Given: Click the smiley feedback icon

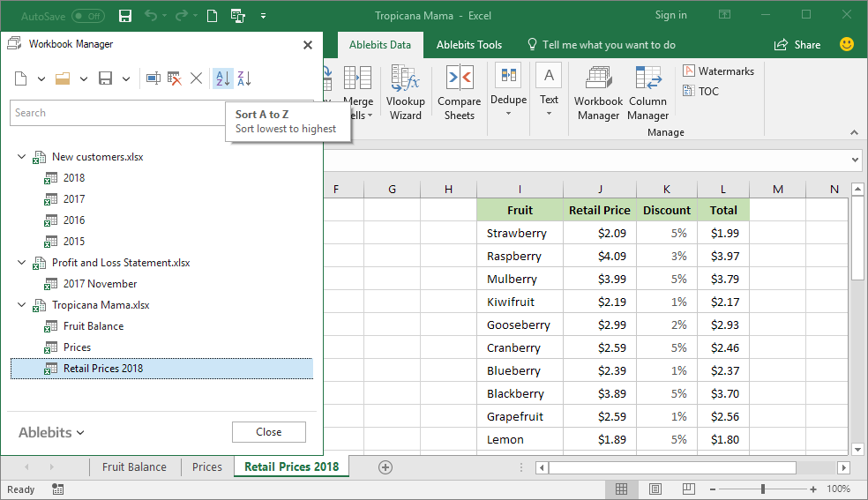Looking at the screenshot, I should 847,44.
